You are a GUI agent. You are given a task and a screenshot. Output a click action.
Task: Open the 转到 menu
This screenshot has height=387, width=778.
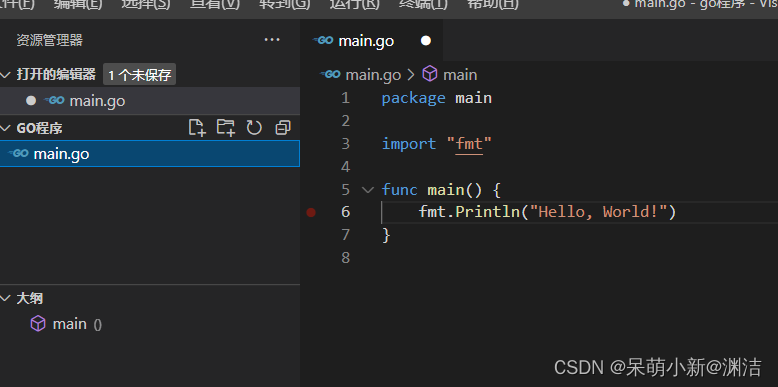285,4
